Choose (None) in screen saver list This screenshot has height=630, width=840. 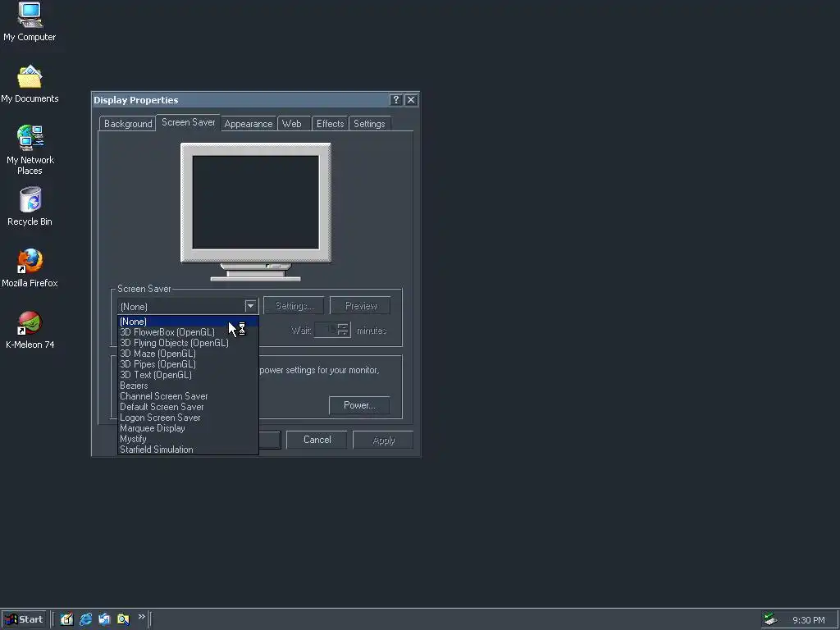pyautogui.click(x=188, y=322)
